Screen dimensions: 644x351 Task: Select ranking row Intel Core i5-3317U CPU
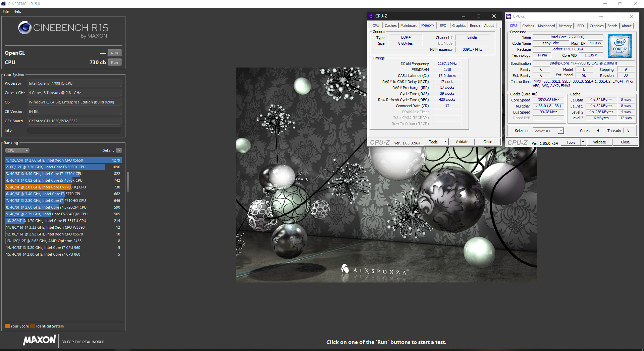pyautogui.click(x=63, y=221)
